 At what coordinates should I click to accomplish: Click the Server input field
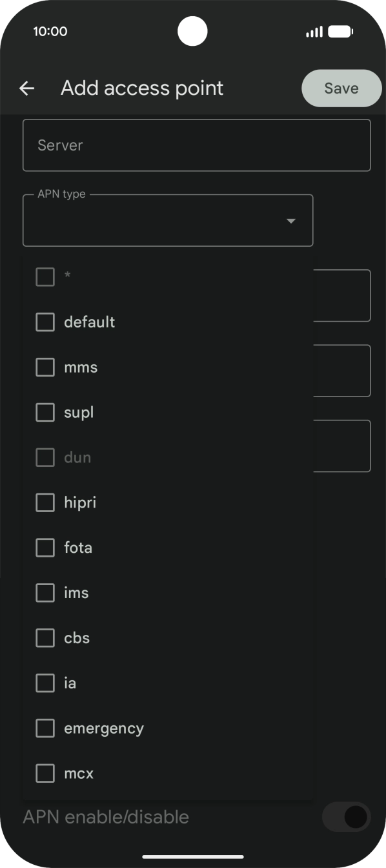pos(197,145)
